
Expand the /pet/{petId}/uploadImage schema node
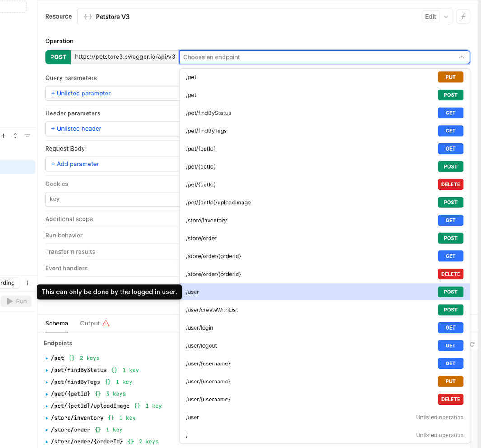[47, 406]
